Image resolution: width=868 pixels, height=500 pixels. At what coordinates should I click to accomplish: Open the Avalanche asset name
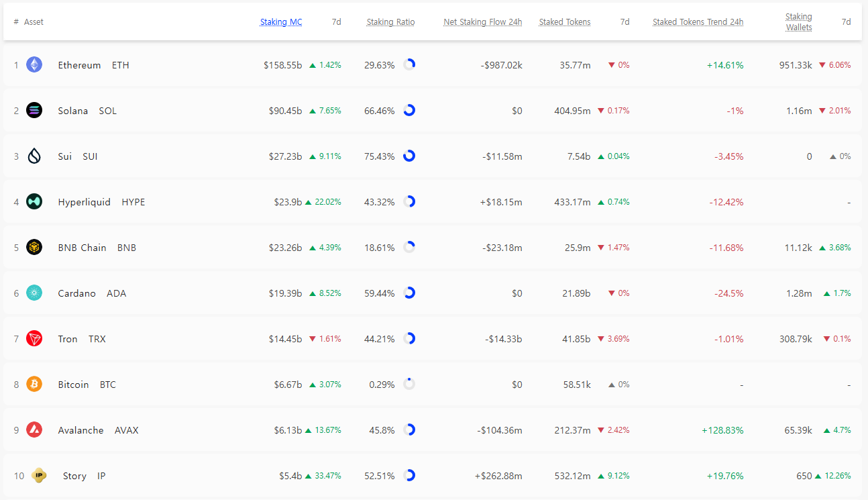[x=81, y=430]
